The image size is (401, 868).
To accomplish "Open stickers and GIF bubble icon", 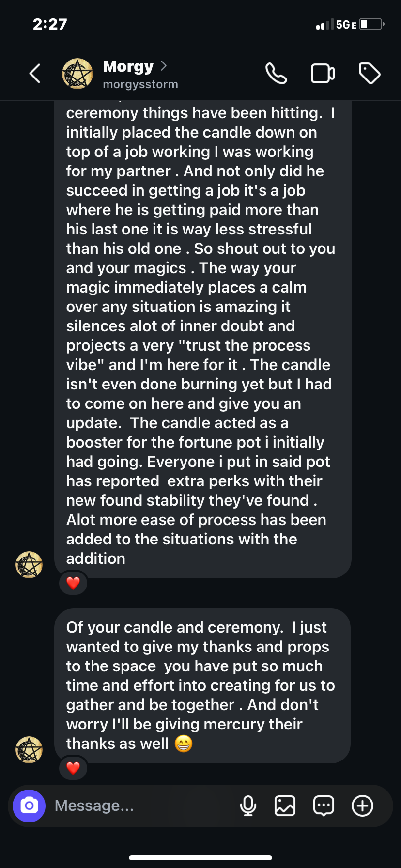I will tap(324, 806).
